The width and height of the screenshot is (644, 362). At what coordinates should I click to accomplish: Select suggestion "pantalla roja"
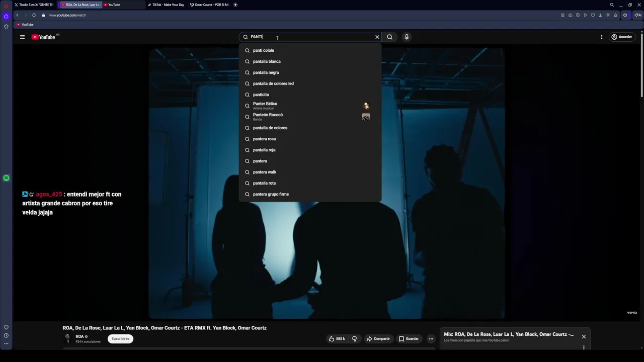(310, 150)
